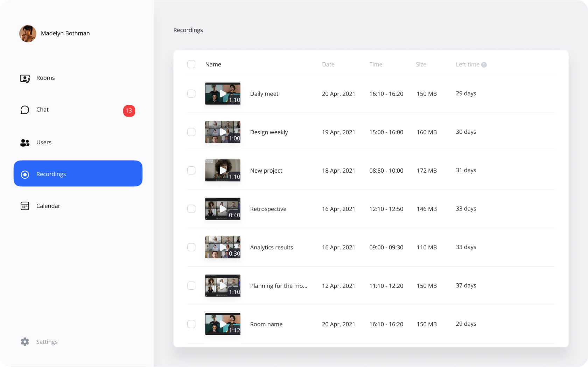Tick the select-all checkbox in table header
588x367 pixels.
coord(191,64)
